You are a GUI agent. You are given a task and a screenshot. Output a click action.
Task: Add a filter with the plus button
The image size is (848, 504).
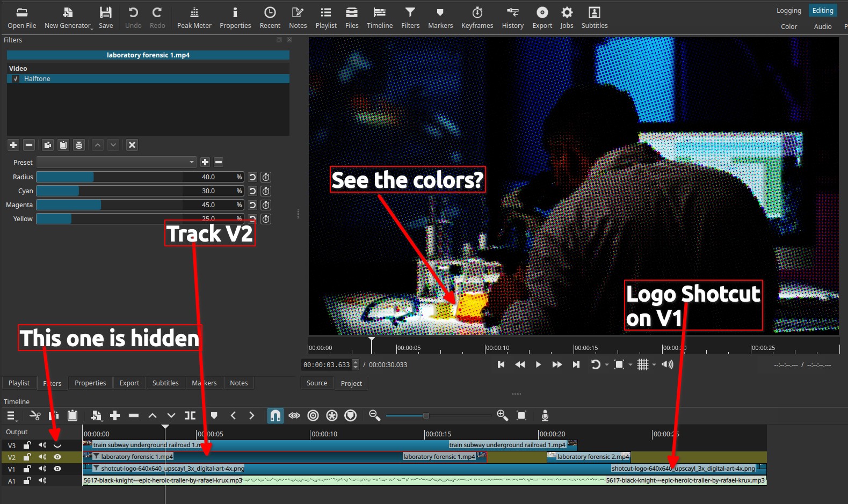click(x=13, y=145)
